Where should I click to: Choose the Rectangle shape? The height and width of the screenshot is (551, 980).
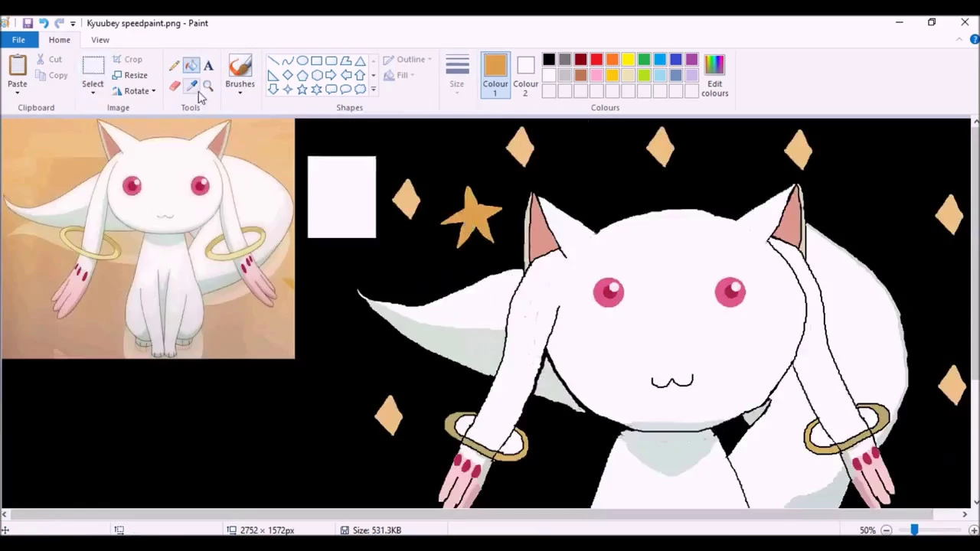pyautogui.click(x=316, y=61)
